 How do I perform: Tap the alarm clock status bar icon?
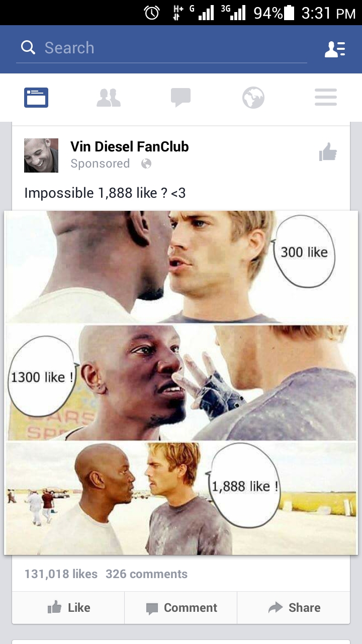152,13
